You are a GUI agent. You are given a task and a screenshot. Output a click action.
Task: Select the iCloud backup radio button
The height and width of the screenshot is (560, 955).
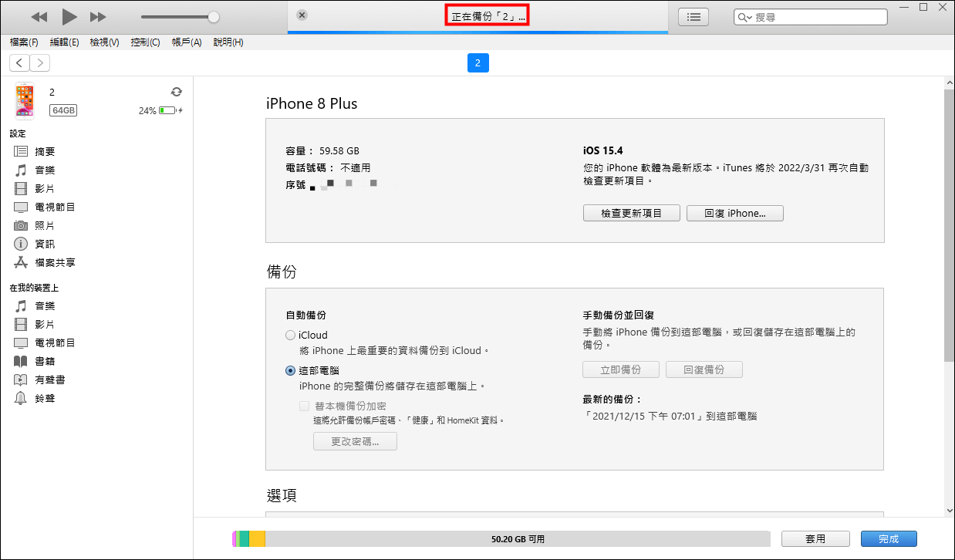point(290,335)
